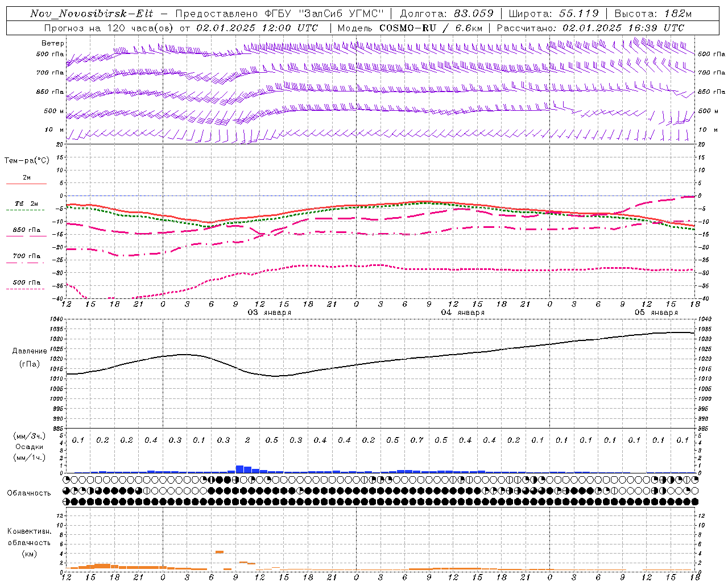Click the '(мм/3ч.)' precipitation unit label
Screen dimensions: 728x582
click(x=28, y=436)
